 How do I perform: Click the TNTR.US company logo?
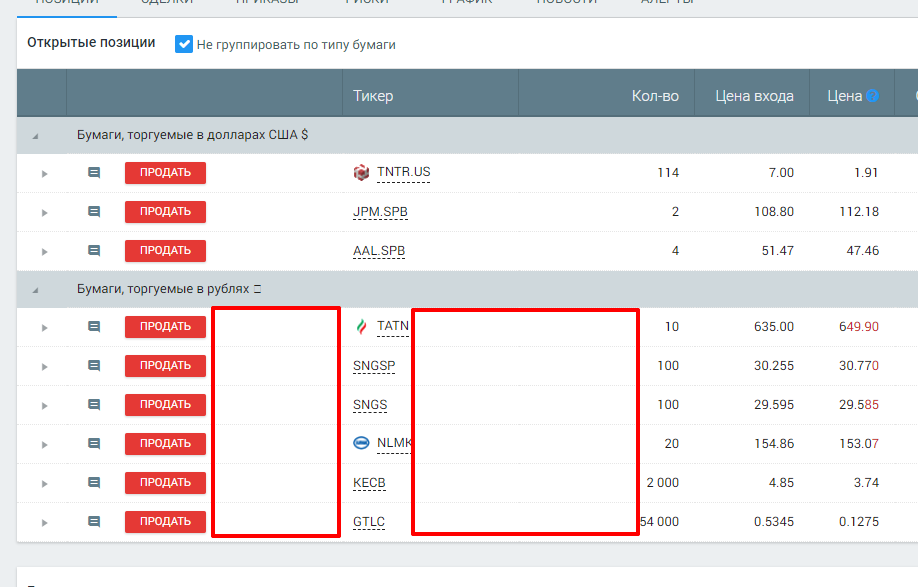361,173
